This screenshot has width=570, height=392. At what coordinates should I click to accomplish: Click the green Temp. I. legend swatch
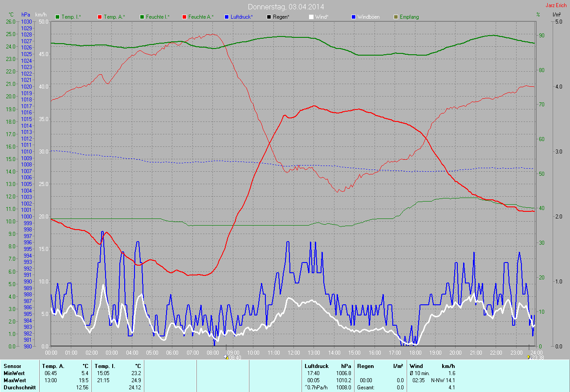[57, 17]
